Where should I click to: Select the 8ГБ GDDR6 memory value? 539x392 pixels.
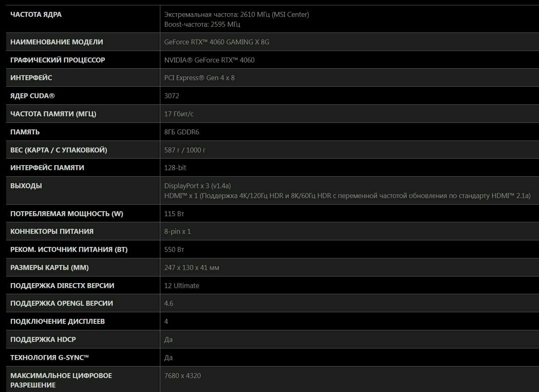click(x=182, y=132)
